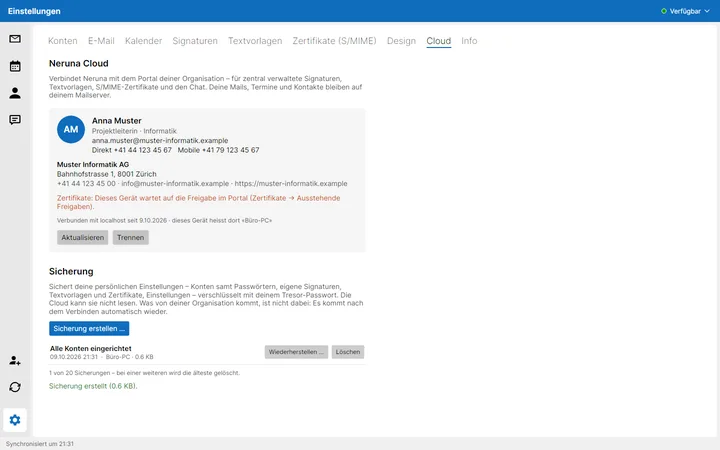Click the Synchronisiert um 21:31 status text

click(x=39, y=444)
